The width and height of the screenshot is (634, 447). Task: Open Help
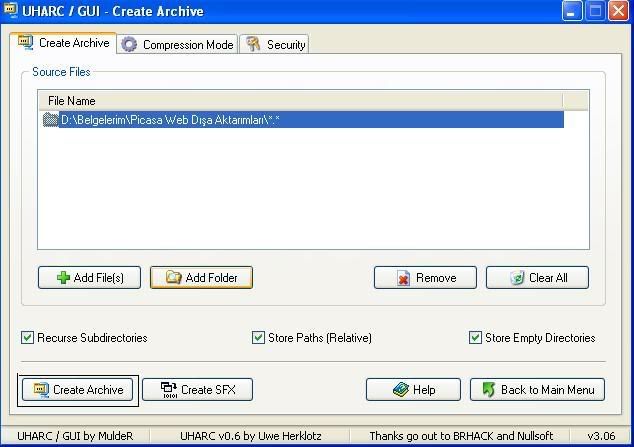click(413, 390)
